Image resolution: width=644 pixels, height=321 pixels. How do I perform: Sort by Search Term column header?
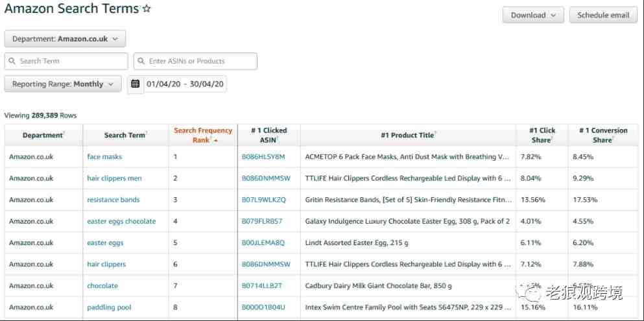[x=125, y=135]
